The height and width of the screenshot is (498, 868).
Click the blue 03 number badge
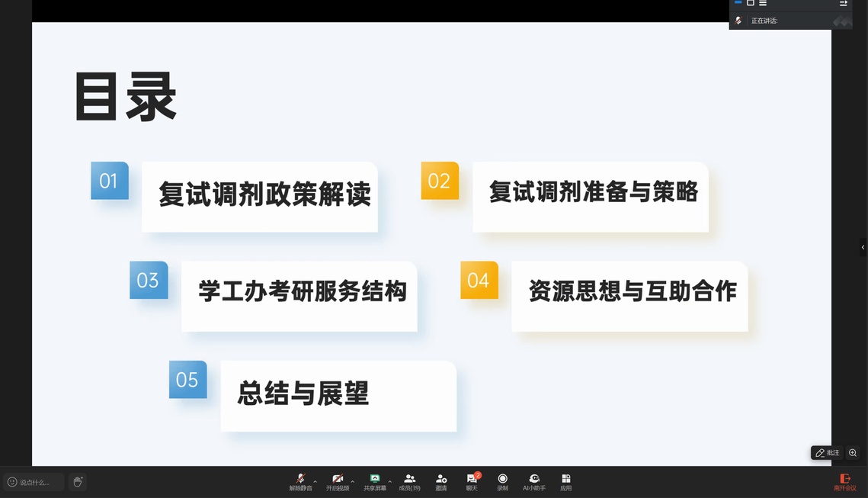(x=149, y=281)
